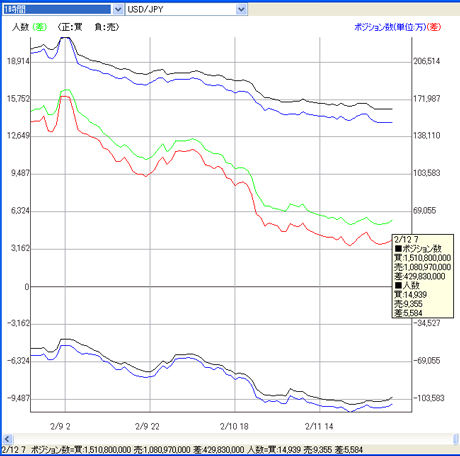Click the left axis value -9,487
This screenshot has width=460, height=456.
[x=18, y=398]
